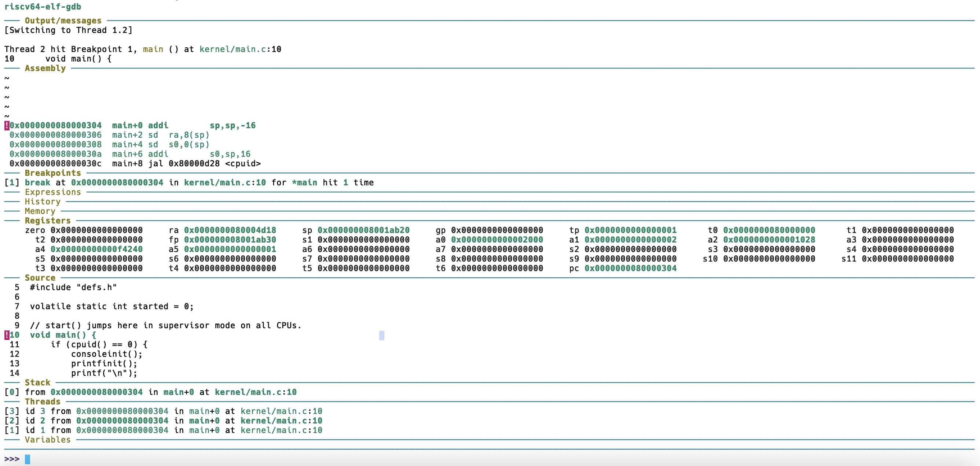
Task: Click thread entry [3] index
Action: point(12,411)
